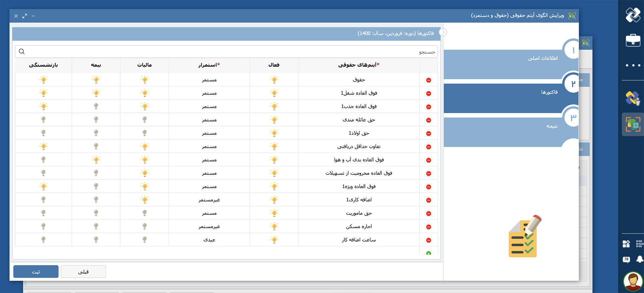Open استمرار value for ساعت اضافه کار

pyautogui.click(x=209, y=240)
